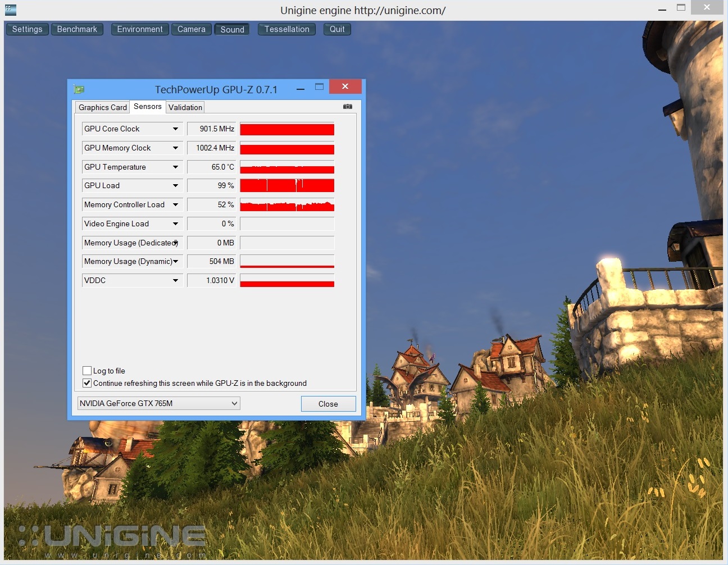Click the 1002.4 MHz memory clock value
The image size is (728, 565).
click(212, 148)
